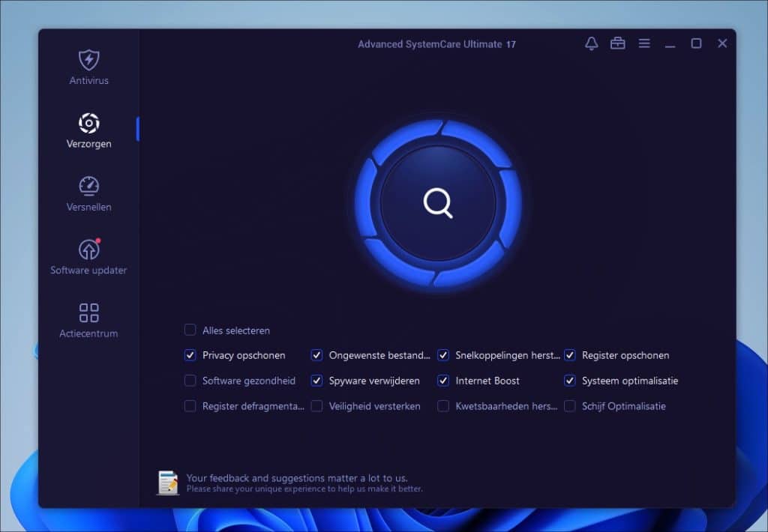Uncheck Systeem optimalisatie checkbox
Viewport: 768px width, 532px height.
[570, 381]
